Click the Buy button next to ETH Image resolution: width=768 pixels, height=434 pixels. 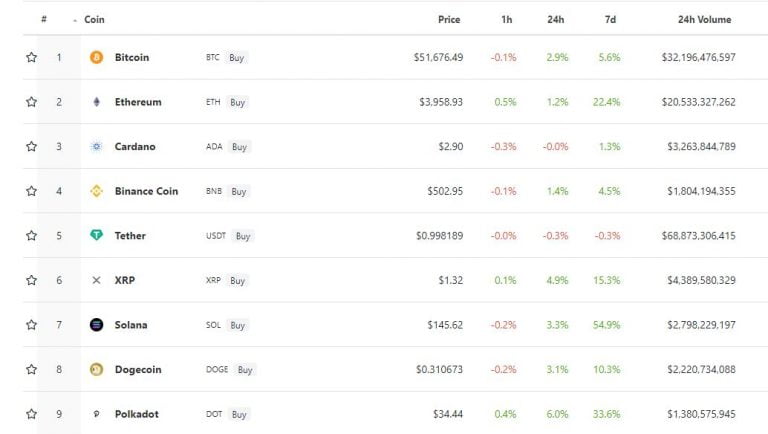click(x=238, y=102)
